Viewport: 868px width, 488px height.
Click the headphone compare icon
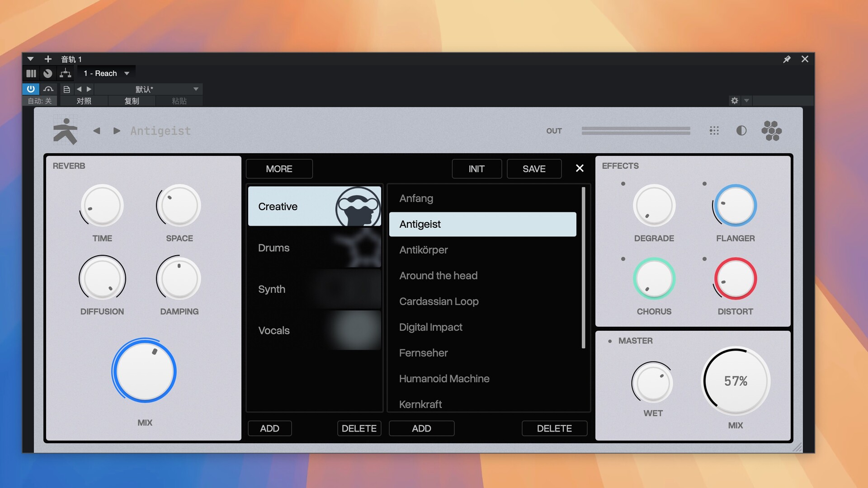pos(48,89)
